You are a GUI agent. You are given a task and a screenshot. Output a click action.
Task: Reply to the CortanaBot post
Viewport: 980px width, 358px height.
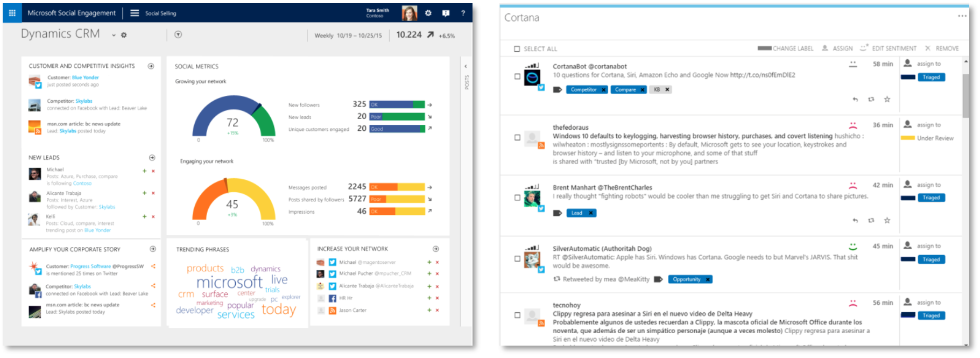click(855, 100)
